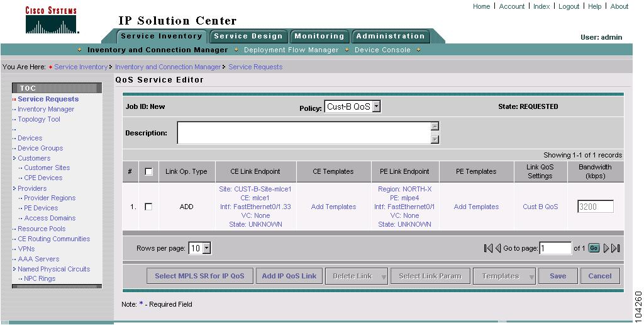Screen dimensions: 644x325
Task: Click Select Link Param button
Action: 430,276
